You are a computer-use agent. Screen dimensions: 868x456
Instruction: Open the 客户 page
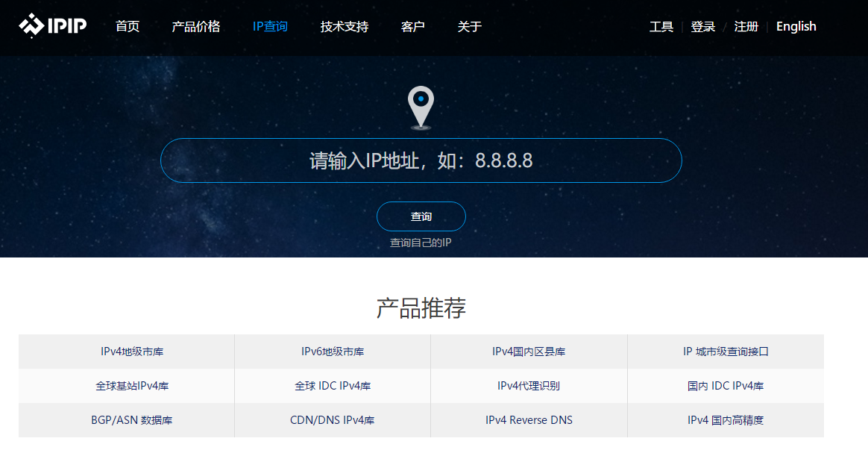(412, 27)
